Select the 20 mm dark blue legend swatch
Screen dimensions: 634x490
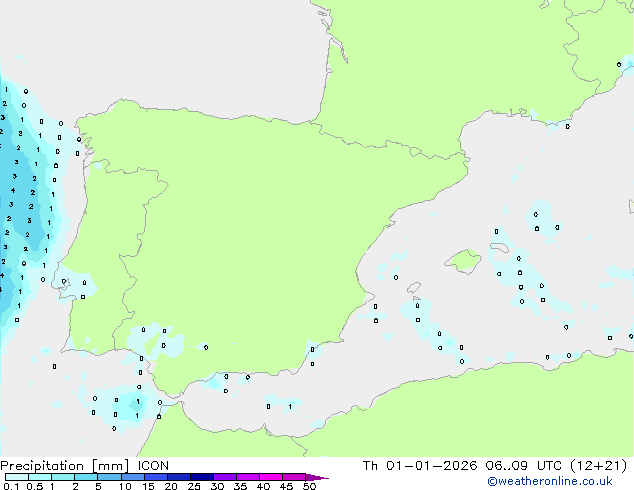[179, 477]
